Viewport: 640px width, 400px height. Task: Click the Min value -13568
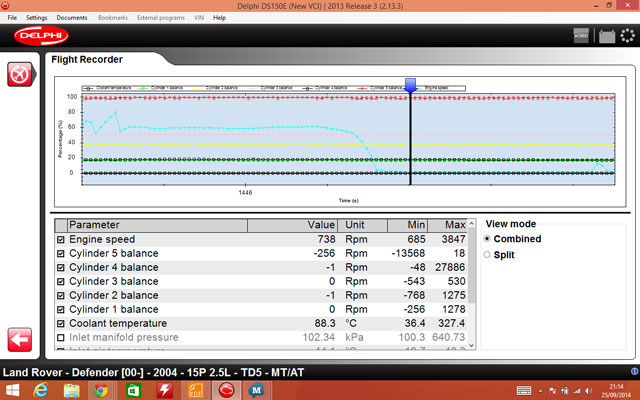tap(408, 253)
